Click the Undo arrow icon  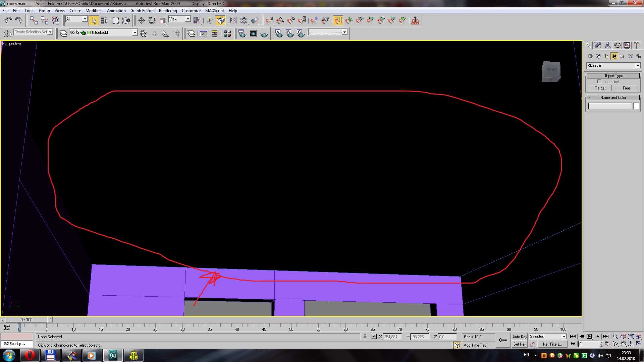coord(8,21)
